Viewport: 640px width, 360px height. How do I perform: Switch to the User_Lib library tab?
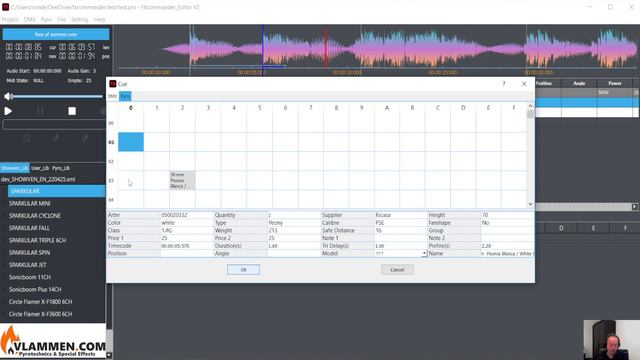(x=40, y=168)
